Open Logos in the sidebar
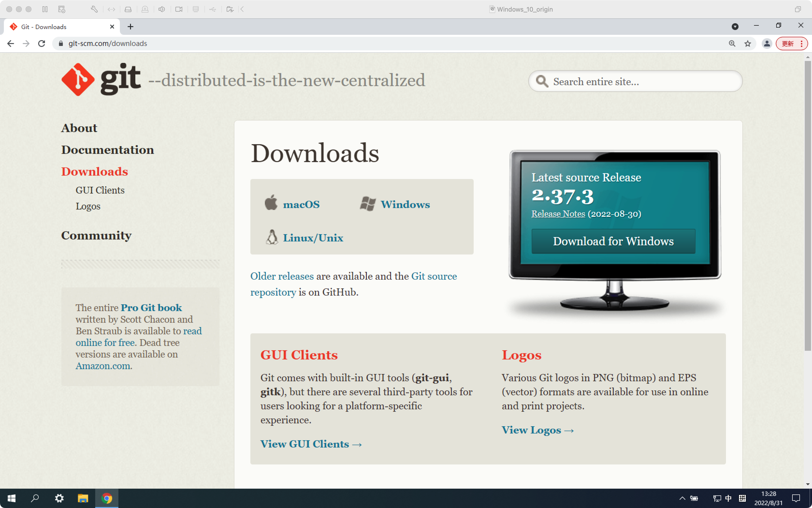The width and height of the screenshot is (812, 508). point(88,206)
